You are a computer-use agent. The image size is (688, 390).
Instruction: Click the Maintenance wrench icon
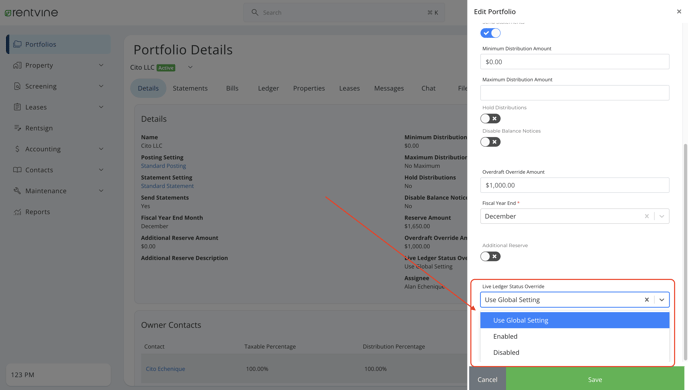[x=18, y=191]
